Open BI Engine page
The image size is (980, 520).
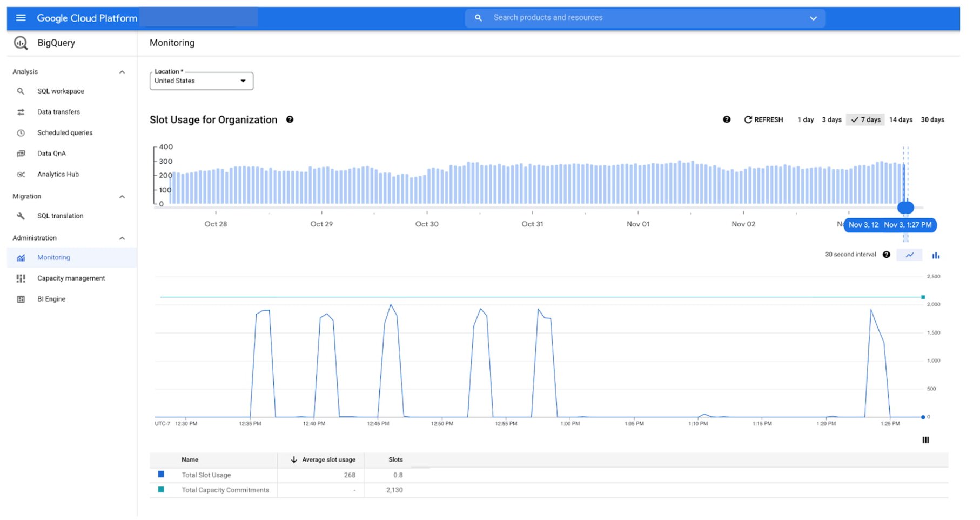[51, 299]
